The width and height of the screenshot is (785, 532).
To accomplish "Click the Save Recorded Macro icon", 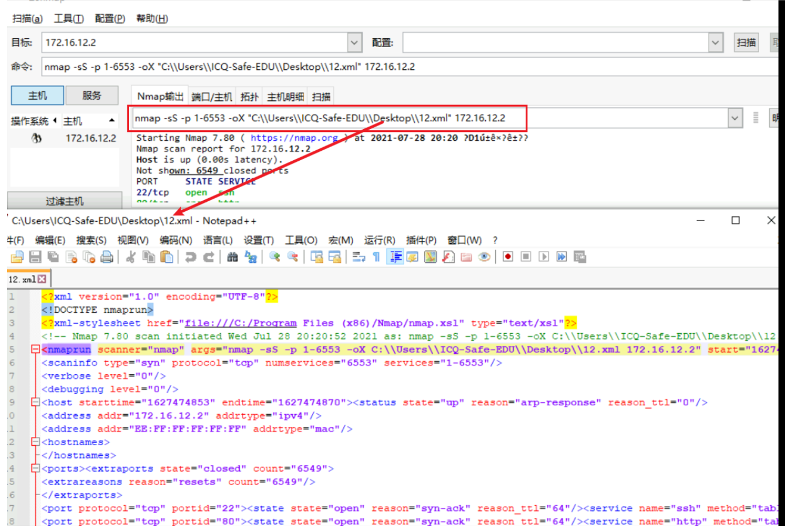I will [580, 257].
